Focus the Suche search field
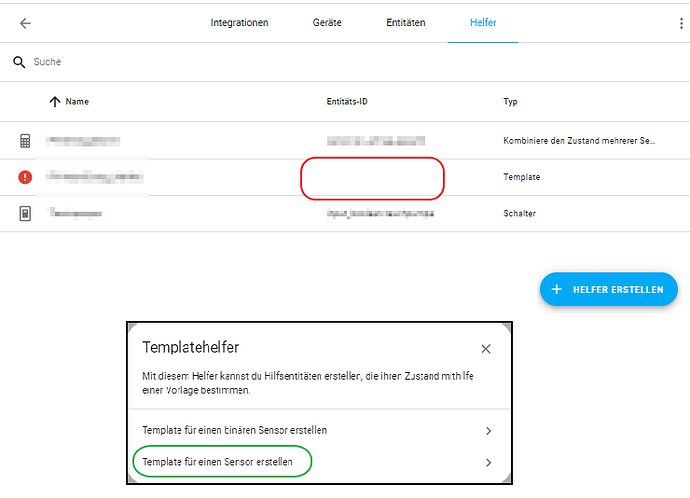The height and width of the screenshot is (498, 690). point(200,62)
